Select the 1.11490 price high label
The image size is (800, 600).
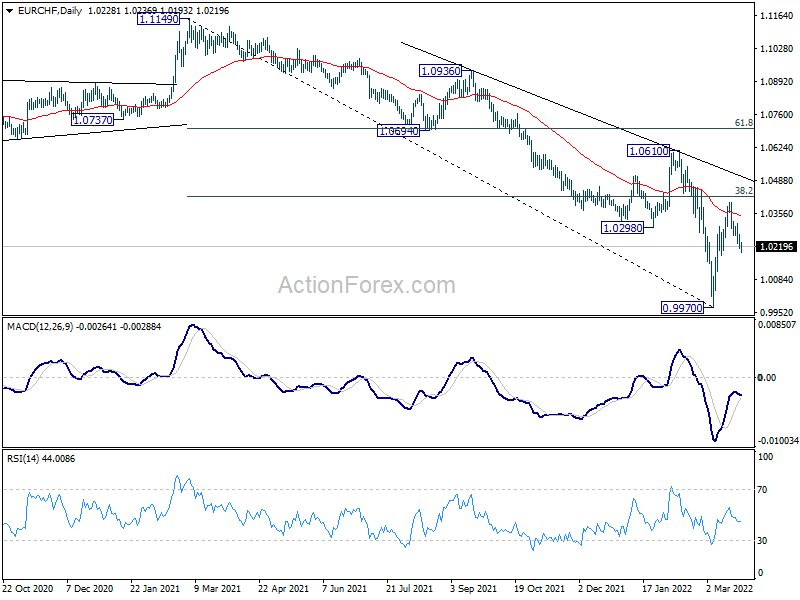[x=159, y=19]
